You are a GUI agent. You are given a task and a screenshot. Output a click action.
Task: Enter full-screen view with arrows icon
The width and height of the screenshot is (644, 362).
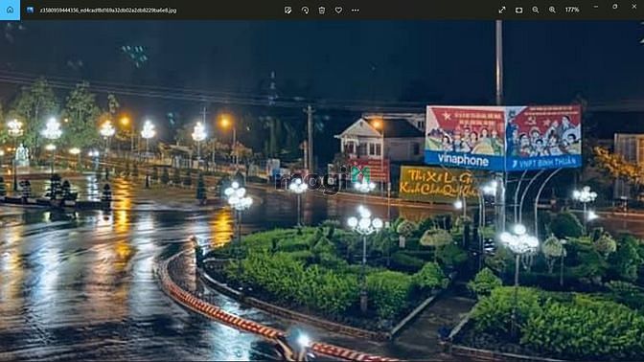[502, 10]
